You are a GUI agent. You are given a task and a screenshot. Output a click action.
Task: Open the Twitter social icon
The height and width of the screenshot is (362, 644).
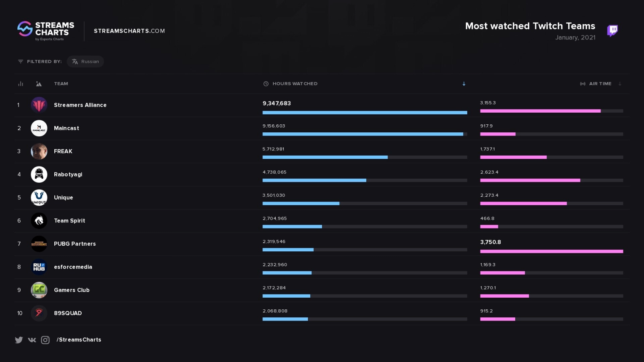[19, 340]
